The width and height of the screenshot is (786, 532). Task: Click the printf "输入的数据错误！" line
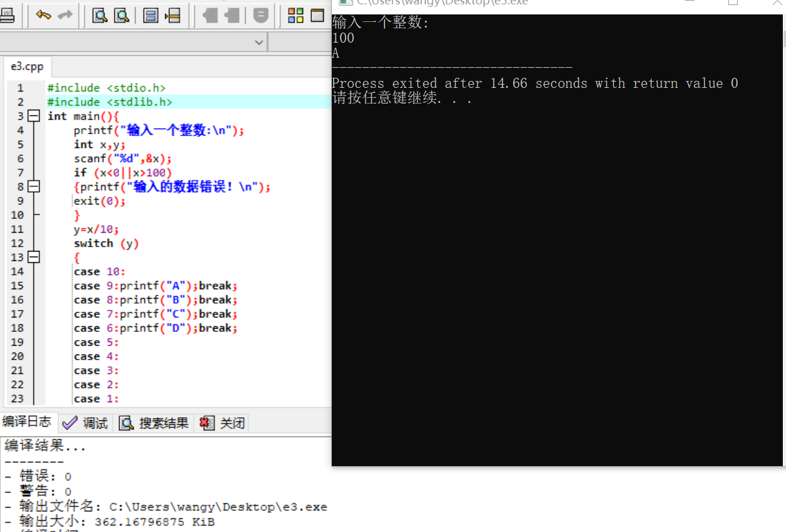click(x=172, y=187)
